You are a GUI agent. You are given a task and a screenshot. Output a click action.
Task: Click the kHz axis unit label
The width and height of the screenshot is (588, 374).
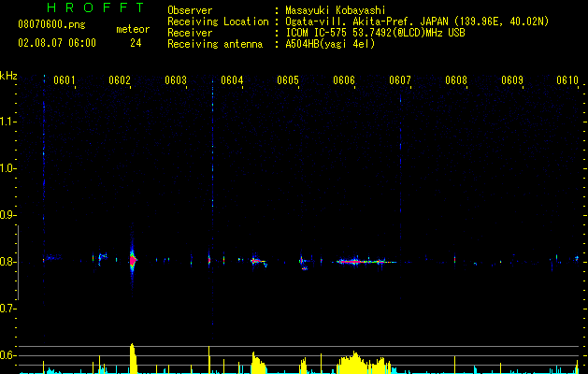8,76
